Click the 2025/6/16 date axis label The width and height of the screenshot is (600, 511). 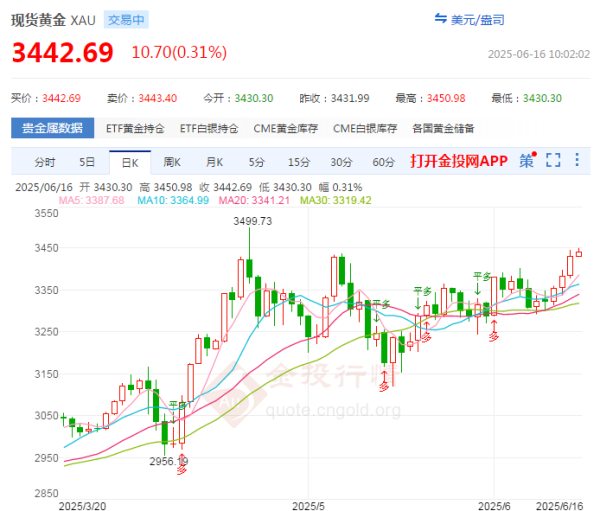tap(559, 506)
